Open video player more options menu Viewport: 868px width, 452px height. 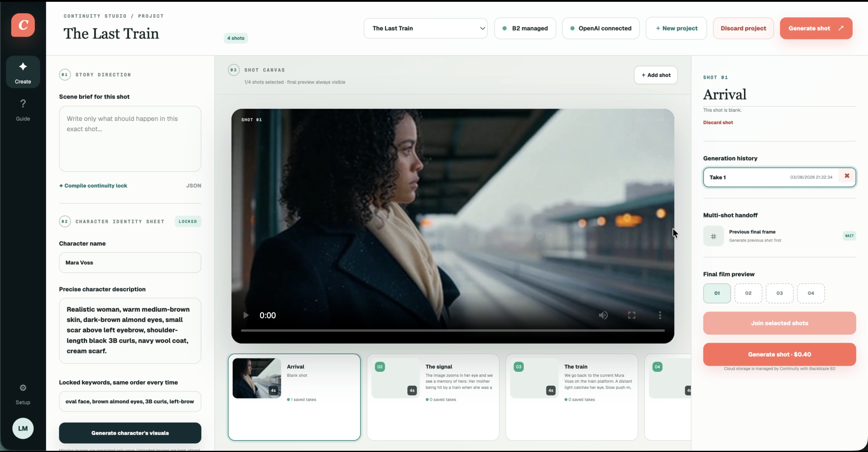[660, 315]
